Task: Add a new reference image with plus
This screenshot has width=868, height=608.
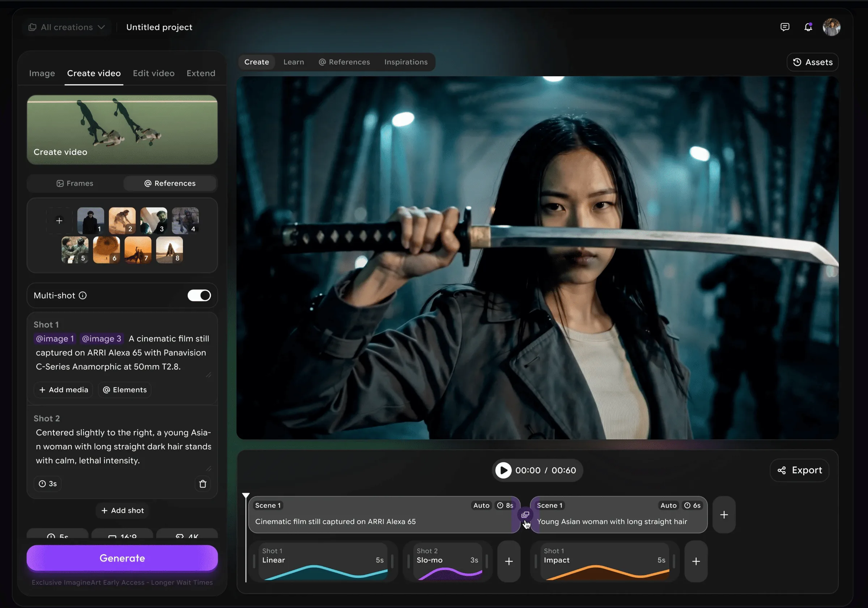Action: [x=59, y=220]
